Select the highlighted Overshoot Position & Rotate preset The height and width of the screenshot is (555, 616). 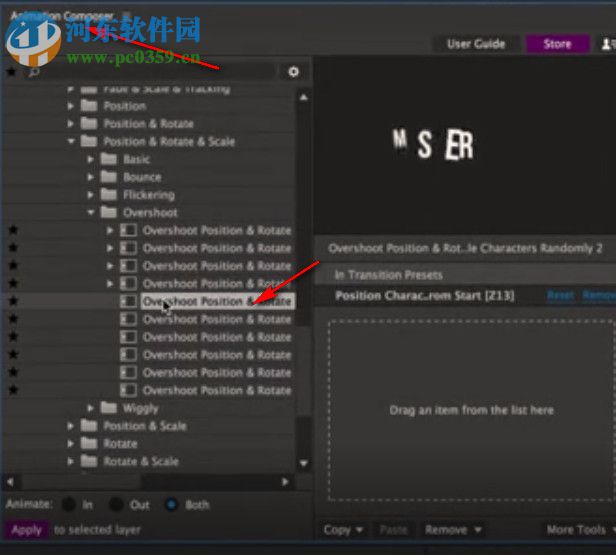(x=217, y=301)
